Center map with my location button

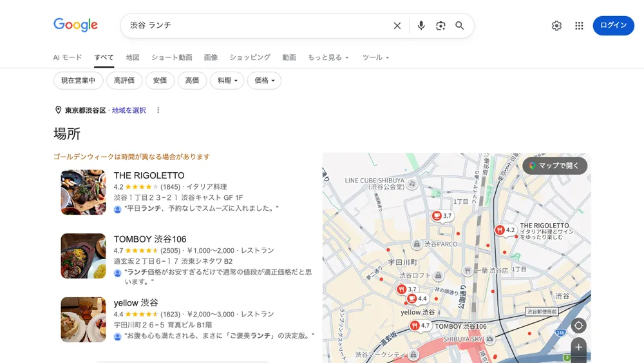pyautogui.click(x=578, y=326)
